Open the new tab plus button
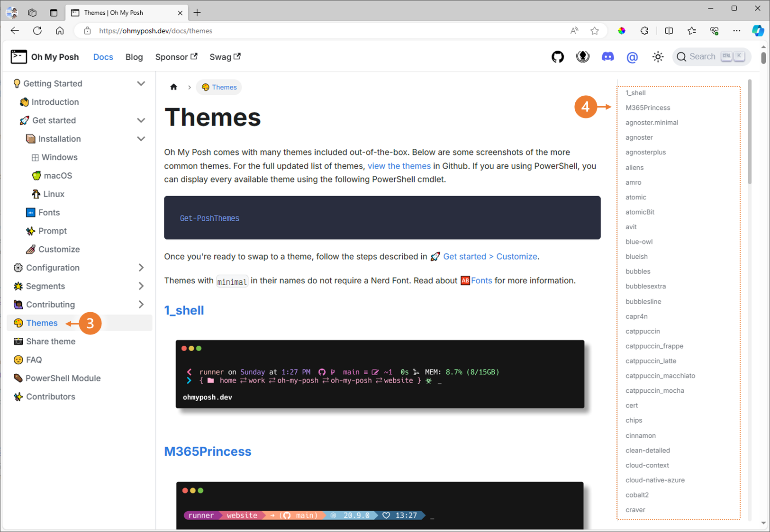 point(197,13)
